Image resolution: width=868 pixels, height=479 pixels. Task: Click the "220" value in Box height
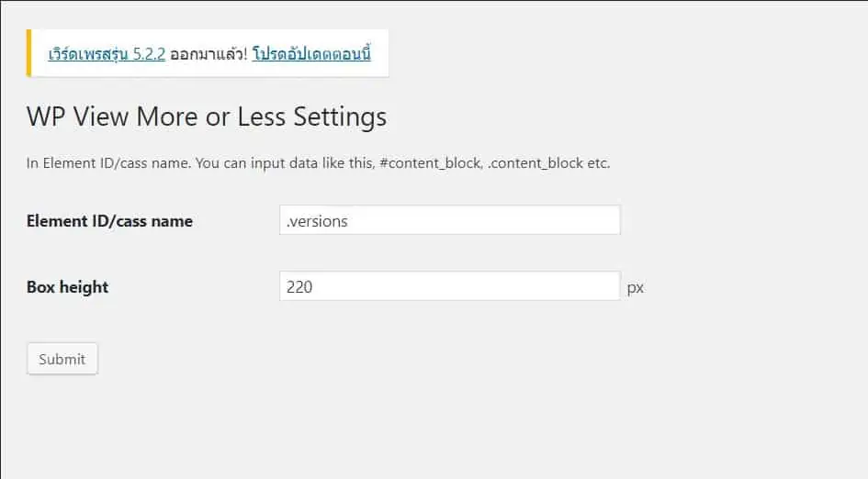(299, 286)
